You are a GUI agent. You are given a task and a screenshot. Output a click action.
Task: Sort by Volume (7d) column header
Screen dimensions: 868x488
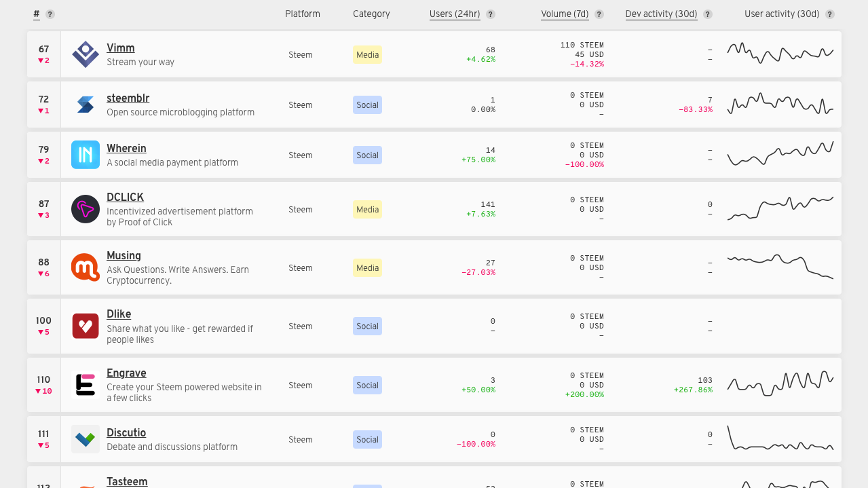point(565,14)
